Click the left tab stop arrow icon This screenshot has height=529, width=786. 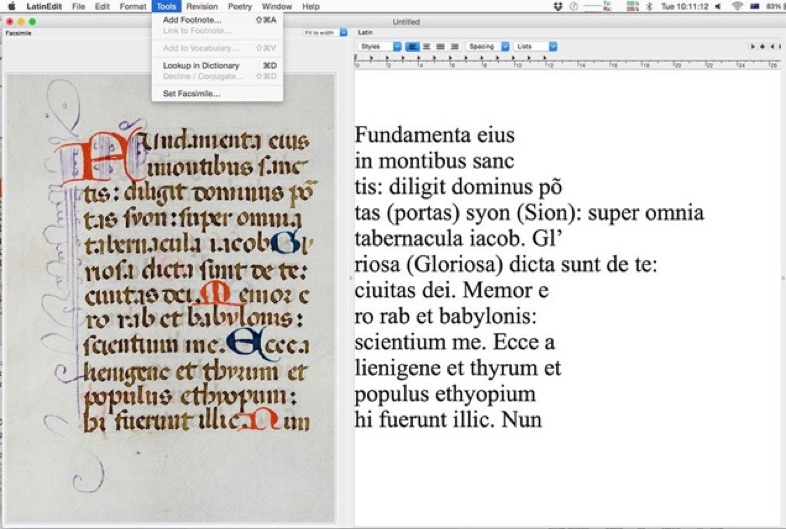tap(752, 47)
